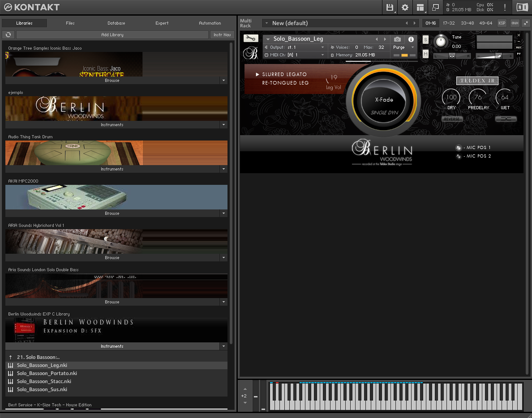Click the pan center icon
The height and width of the screenshot is (418, 532).
pos(452,56)
